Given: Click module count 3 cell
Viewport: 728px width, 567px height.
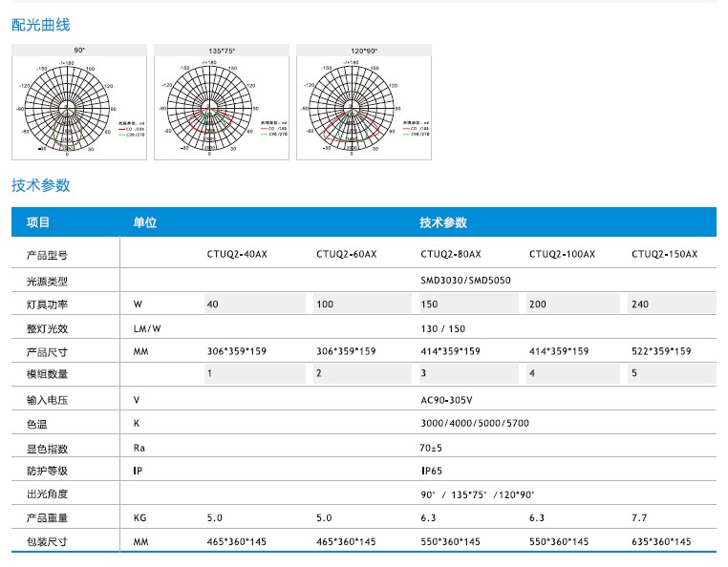Looking at the screenshot, I should point(468,373).
